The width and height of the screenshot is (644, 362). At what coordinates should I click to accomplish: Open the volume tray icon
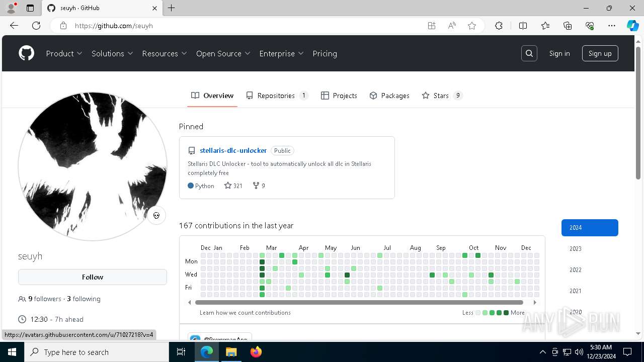tap(579, 352)
